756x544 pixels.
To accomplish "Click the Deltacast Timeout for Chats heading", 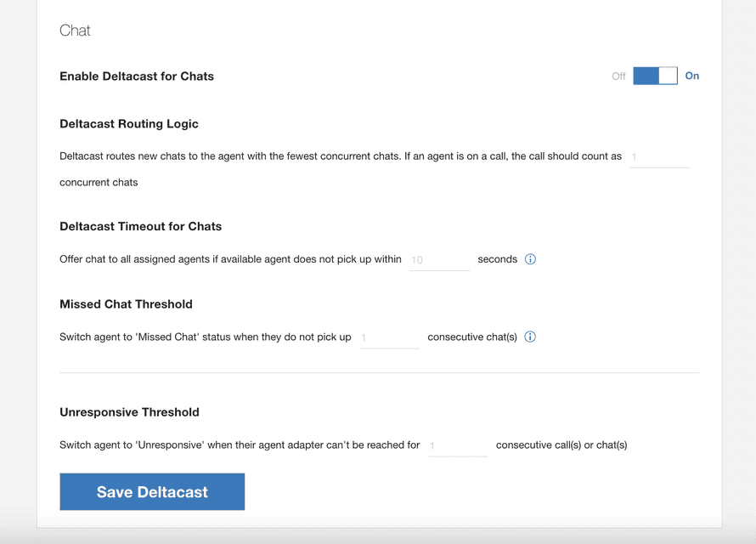I will [x=140, y=226].
